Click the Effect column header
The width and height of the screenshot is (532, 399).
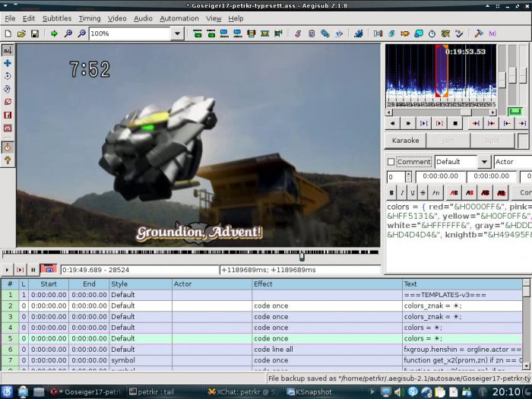(327, 284)
